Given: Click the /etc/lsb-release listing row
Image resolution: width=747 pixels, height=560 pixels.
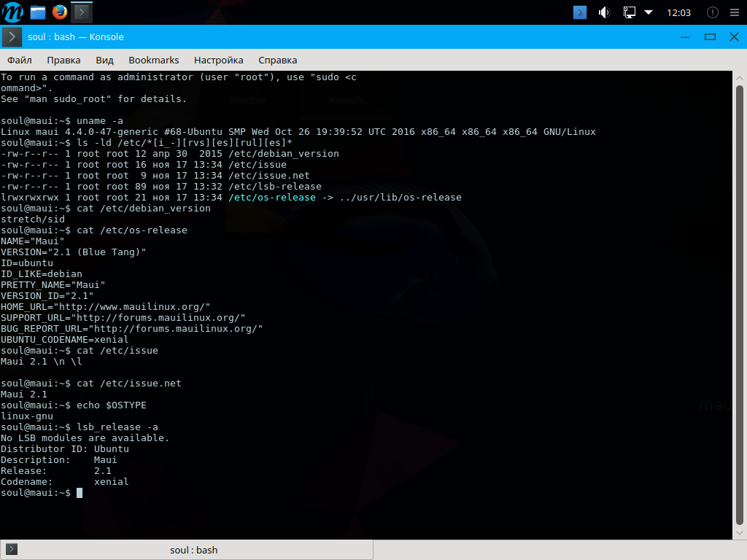Looking at the screenshot, I should point(161,187).
